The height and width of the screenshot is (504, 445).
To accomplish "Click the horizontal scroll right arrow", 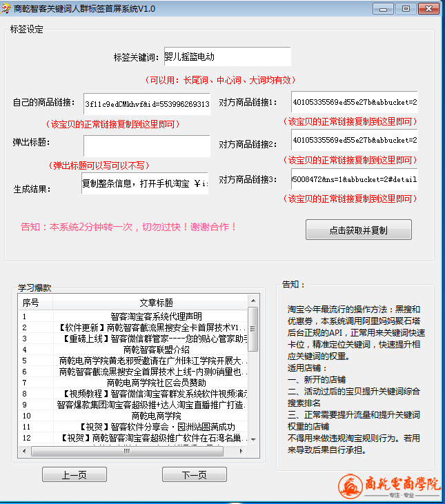I will point(241,451).
